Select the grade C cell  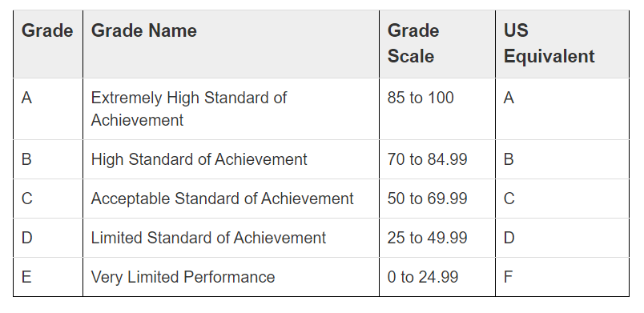(47, 199)
